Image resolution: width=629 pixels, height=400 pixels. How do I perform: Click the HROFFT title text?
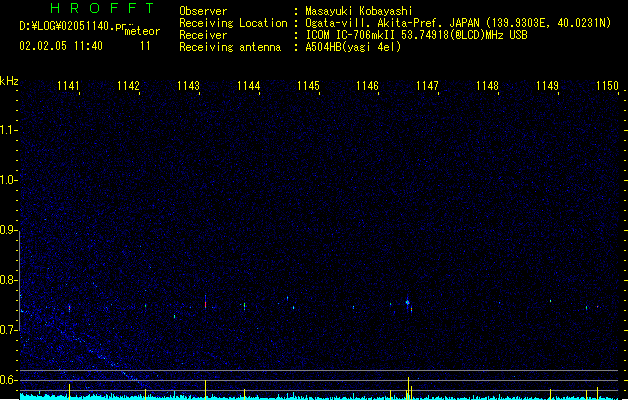point(103,8)
